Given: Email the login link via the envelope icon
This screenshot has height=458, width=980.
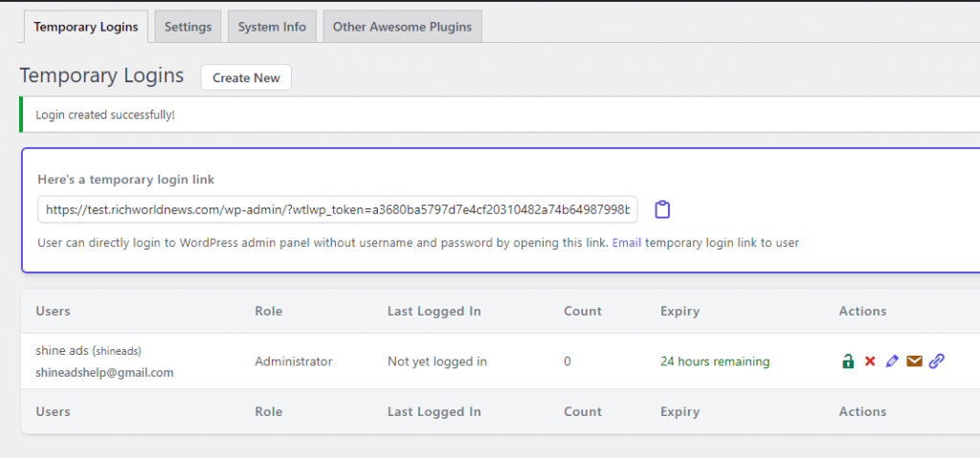Looking at the screenshot, I should [914, 361].
